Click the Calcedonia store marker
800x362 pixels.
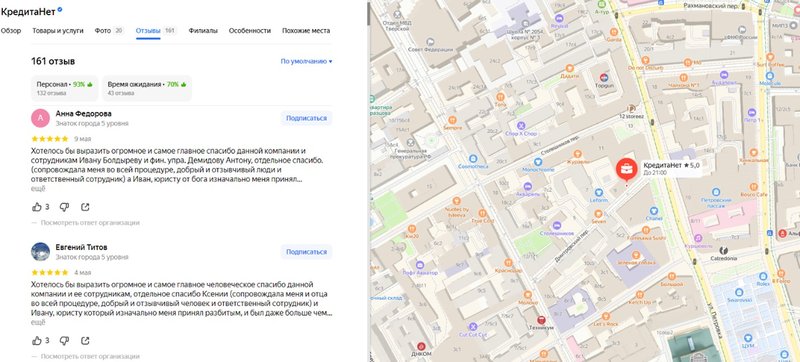point(723,250)
